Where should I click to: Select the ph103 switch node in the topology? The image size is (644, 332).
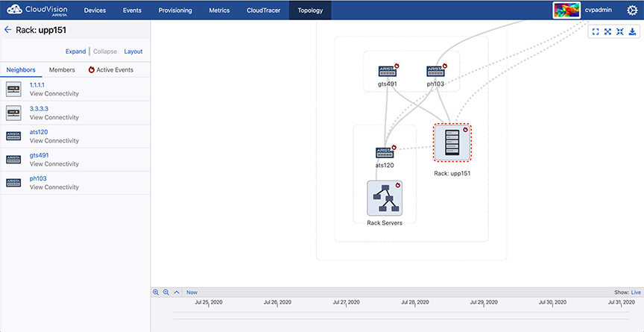click(x=435, y=71)
